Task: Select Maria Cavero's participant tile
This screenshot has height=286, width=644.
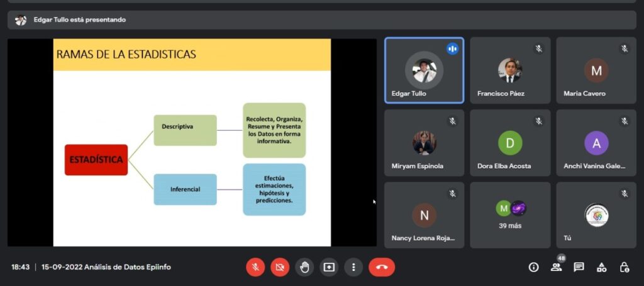Action: pyautogui.click(x=596, y=70)
